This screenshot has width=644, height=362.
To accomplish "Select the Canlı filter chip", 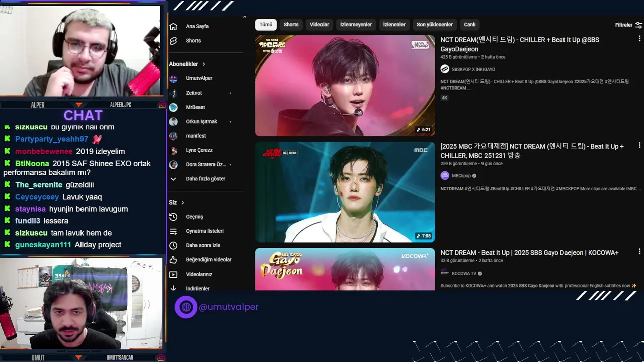I will click(x=469, y=25).
